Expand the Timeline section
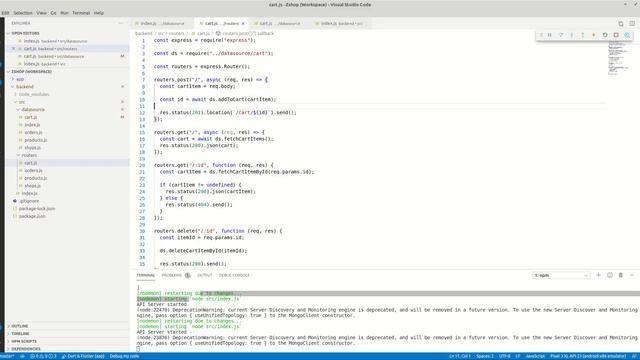Screen dimensions: 640x360 click(x=20, y=333)
